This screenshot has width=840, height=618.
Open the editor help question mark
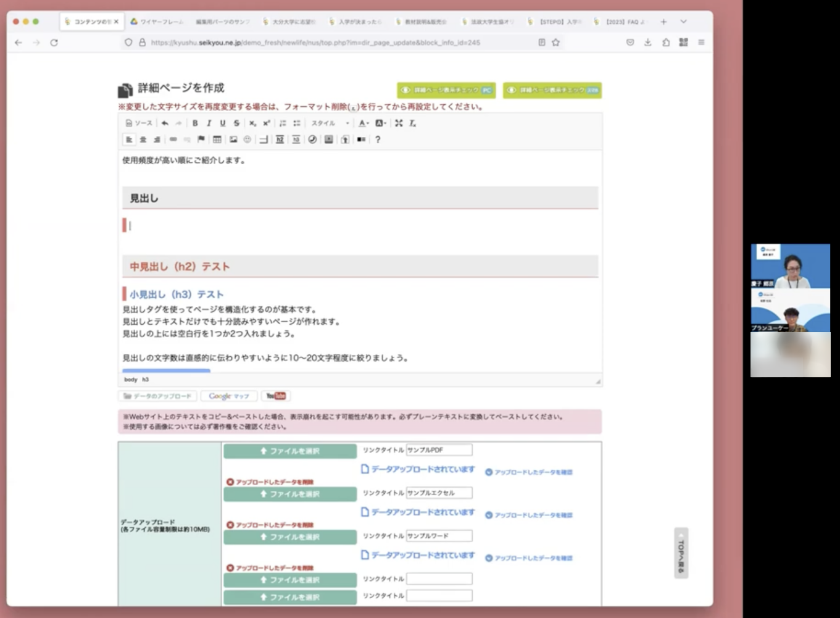[378, 140]
